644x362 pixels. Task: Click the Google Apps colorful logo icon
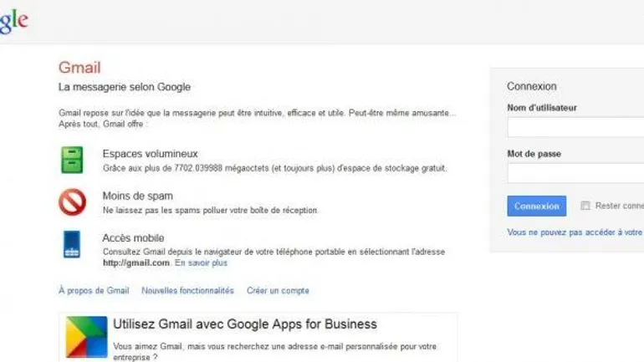coord(87,337)
